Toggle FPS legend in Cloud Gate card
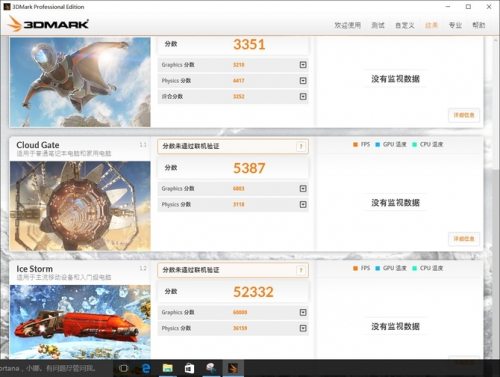This screenshot has width=500, height=377. coord(362,144)
